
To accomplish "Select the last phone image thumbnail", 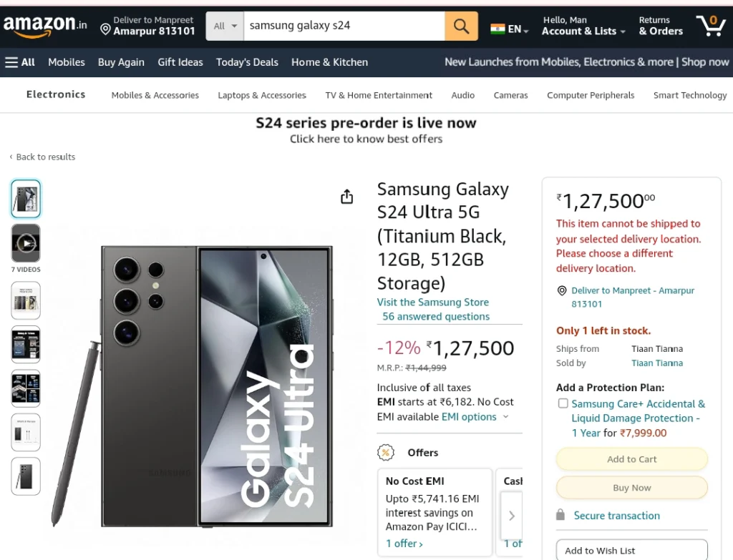I will [x=26, y=476].
